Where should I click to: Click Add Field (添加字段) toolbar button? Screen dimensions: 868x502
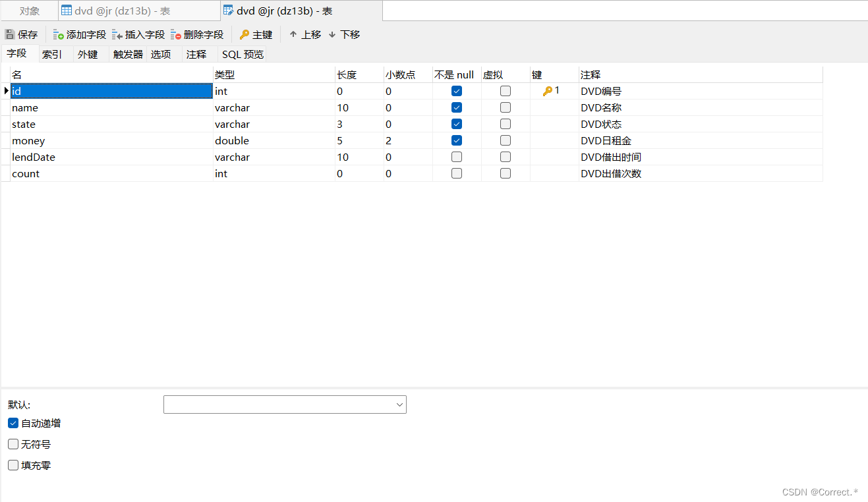point(79,34)
